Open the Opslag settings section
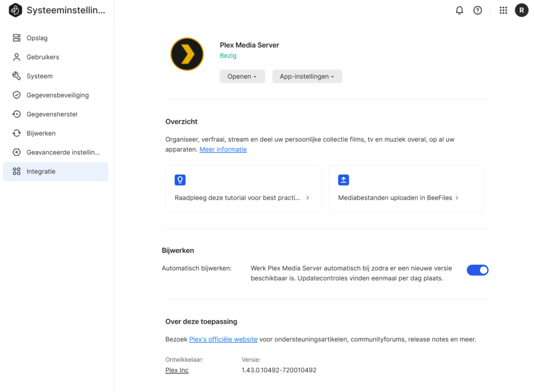Image resolution: width=534 pixels, height=392 pixels. point(37,38)
